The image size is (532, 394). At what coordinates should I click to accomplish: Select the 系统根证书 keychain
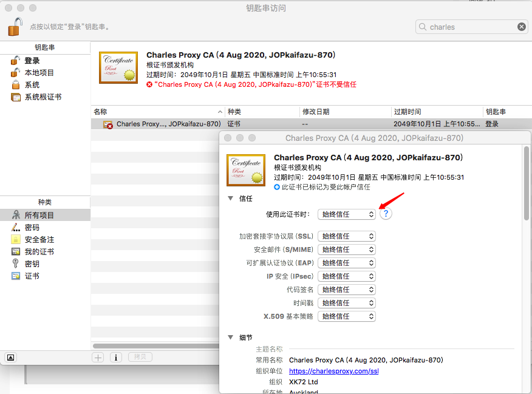point(43,97)
